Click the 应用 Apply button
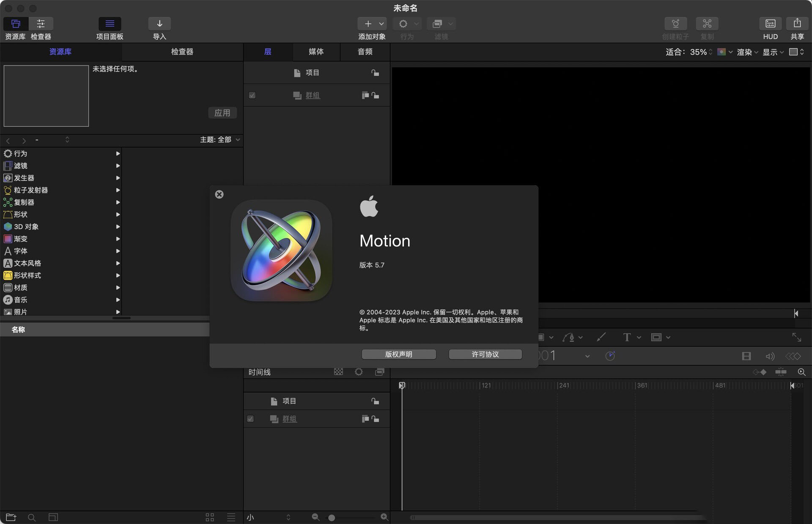 [222, 113]
